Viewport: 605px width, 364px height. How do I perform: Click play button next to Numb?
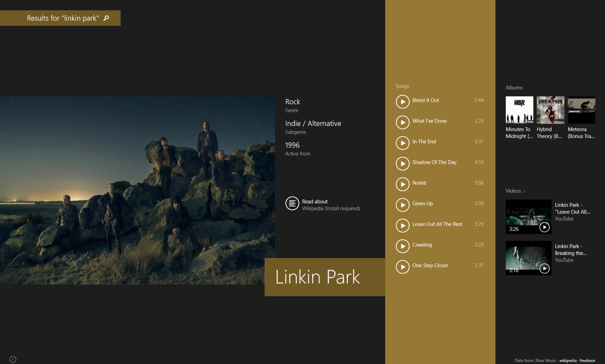coord(402,184)
